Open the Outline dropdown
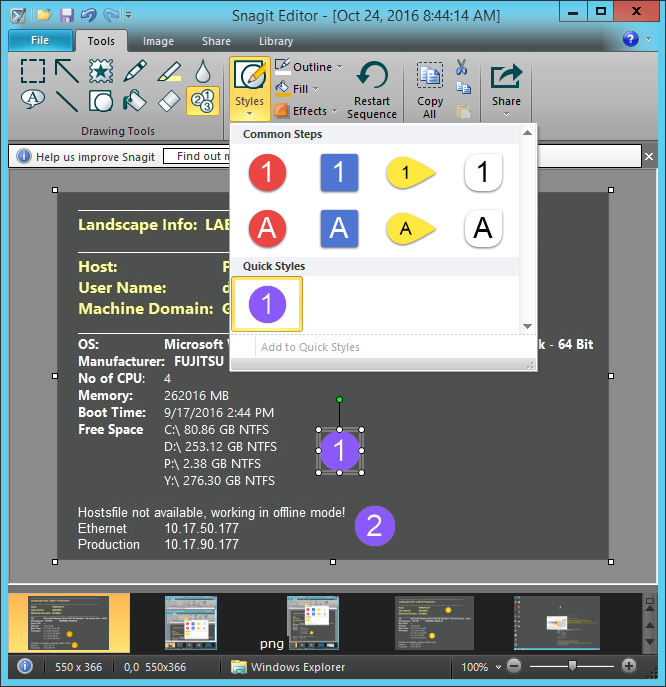The width and height of the screenshot is (666, 687). (309, 67)
